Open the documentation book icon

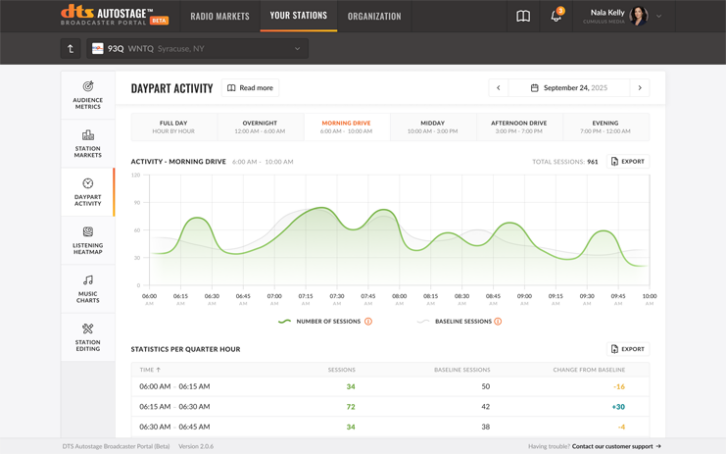[523, 16]
